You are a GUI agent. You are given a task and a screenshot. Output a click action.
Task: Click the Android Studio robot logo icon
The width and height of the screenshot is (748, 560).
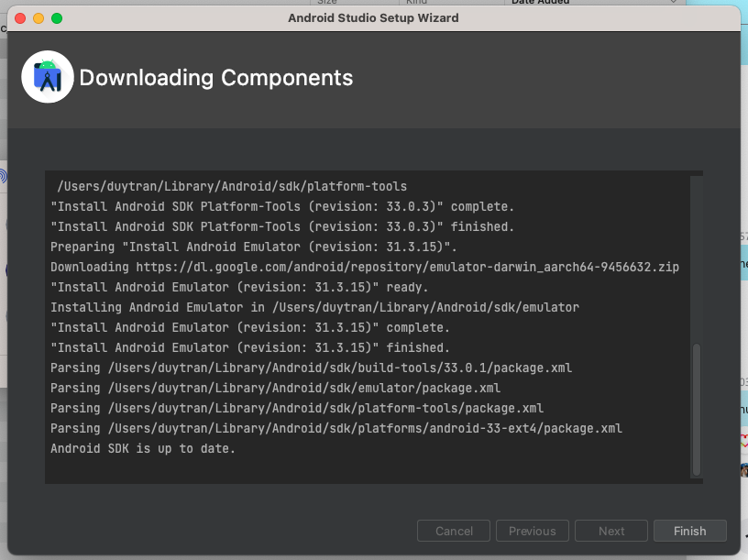pos(48,77)
